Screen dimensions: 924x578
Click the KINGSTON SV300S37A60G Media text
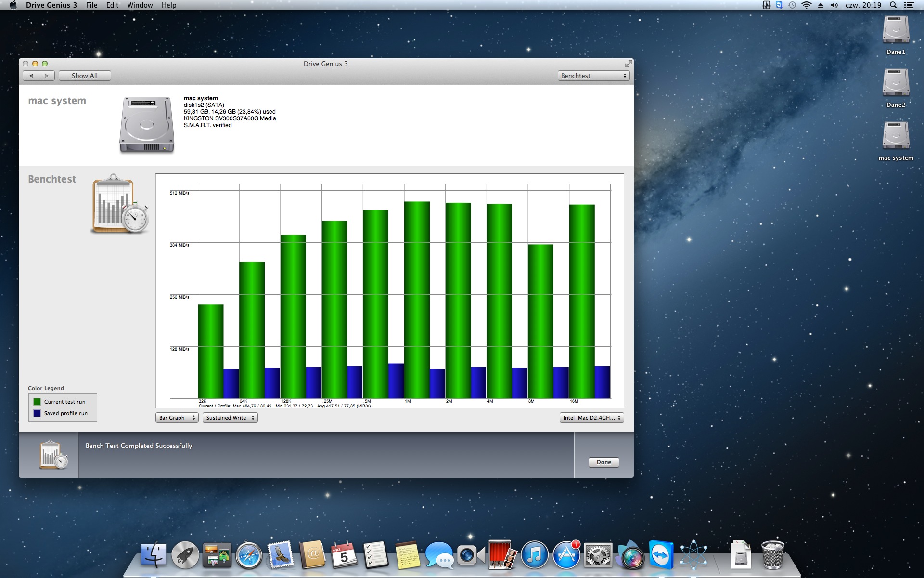(x=230, y=118)
